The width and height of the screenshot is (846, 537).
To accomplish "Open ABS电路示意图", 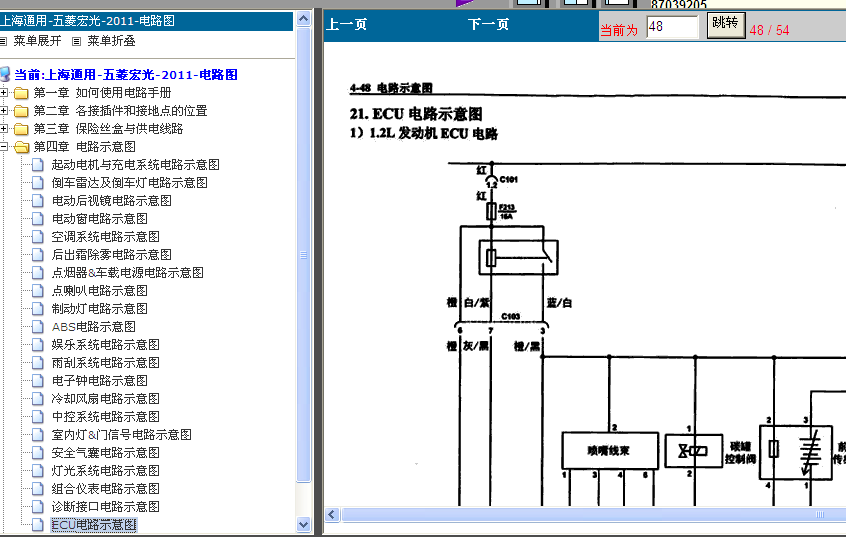I will coord(94,327).
